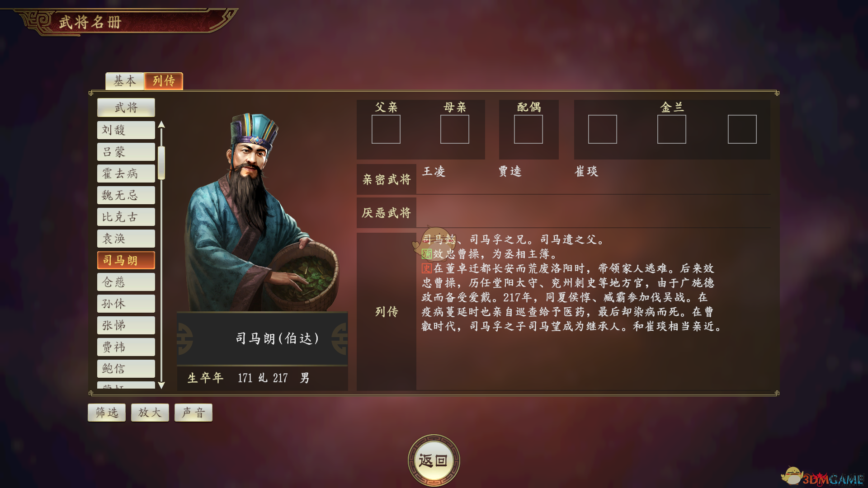868x488 pixels.
Task: Select 霍去病 in the officer list
Action: [x=126, y=174]
